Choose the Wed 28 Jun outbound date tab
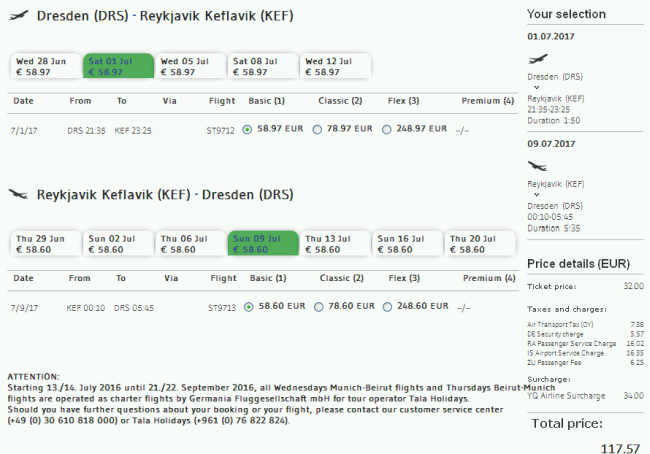This screenshot has height=454, width=650. [46, 66]
